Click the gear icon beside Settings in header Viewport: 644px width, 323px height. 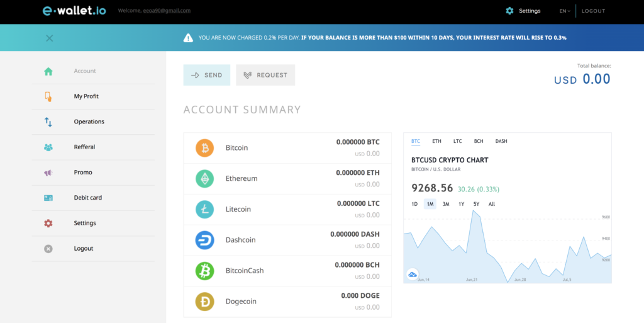pyautogui.click(x=509, y=11)
